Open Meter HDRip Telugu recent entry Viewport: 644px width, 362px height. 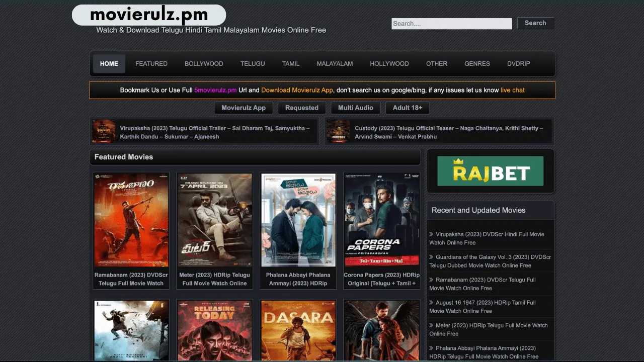coord(489,329)
